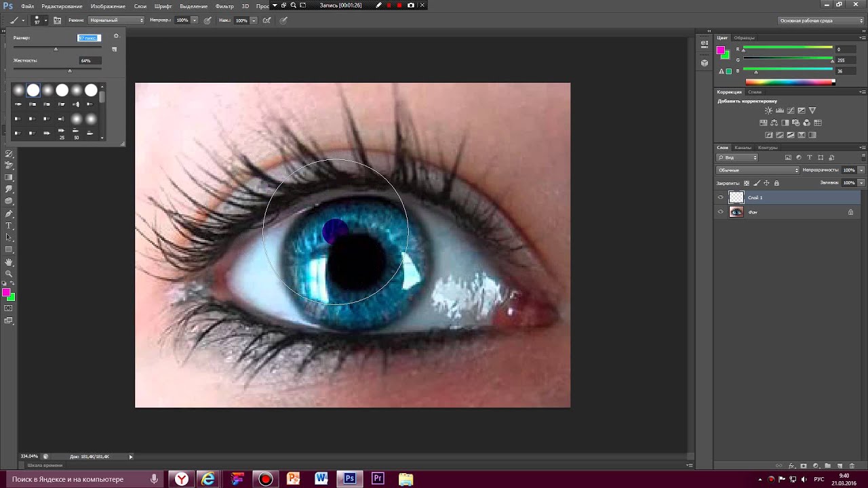Screen dimensions: 868x488
Task: Switch to the "Образцы" swatches tab
Action: pyautogui.click(x=744, y=38)
